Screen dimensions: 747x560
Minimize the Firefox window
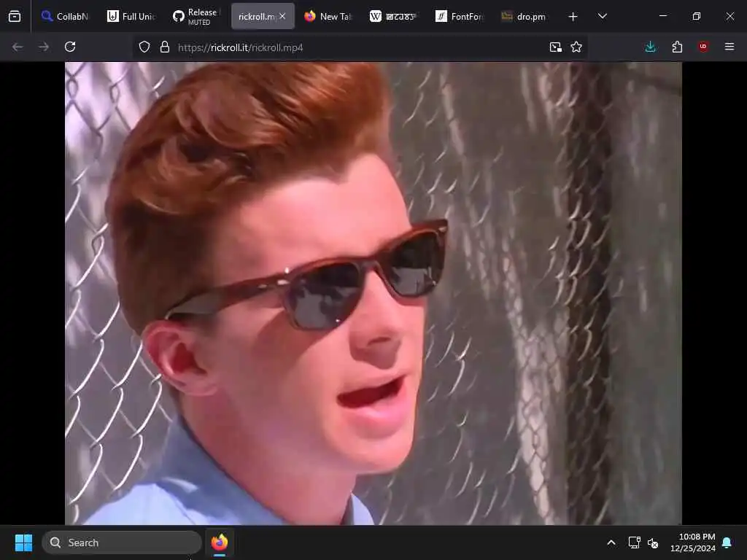pos(662,16)
